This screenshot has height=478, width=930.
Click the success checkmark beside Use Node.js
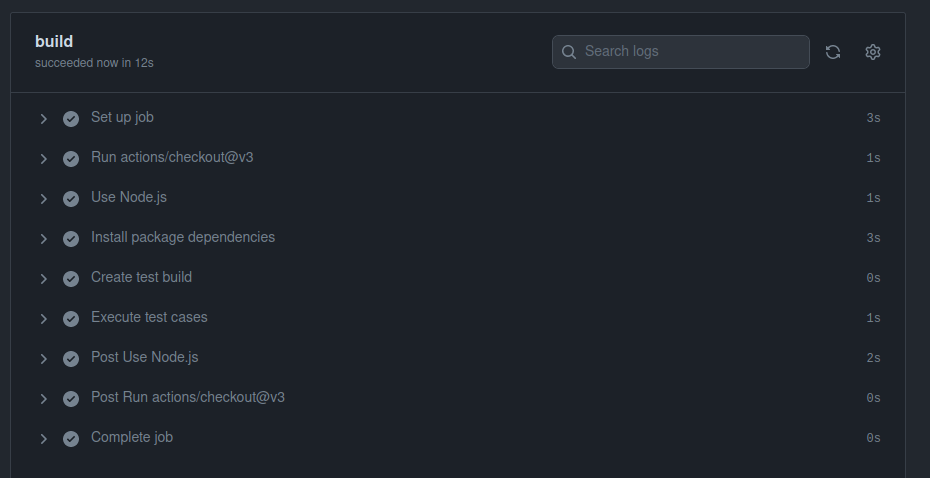click(x=71, y=198)
